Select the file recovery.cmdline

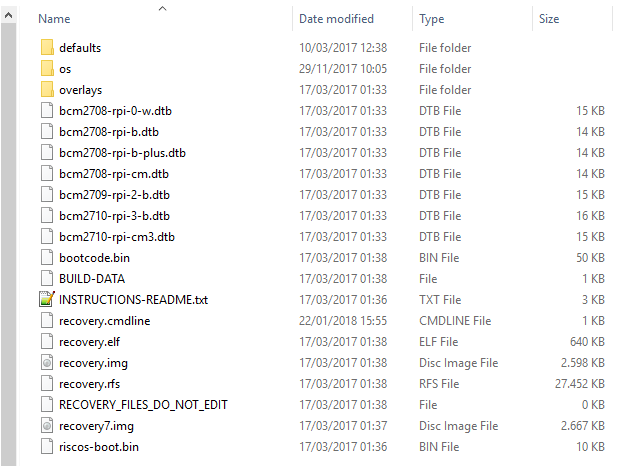[x=105, y=321]
